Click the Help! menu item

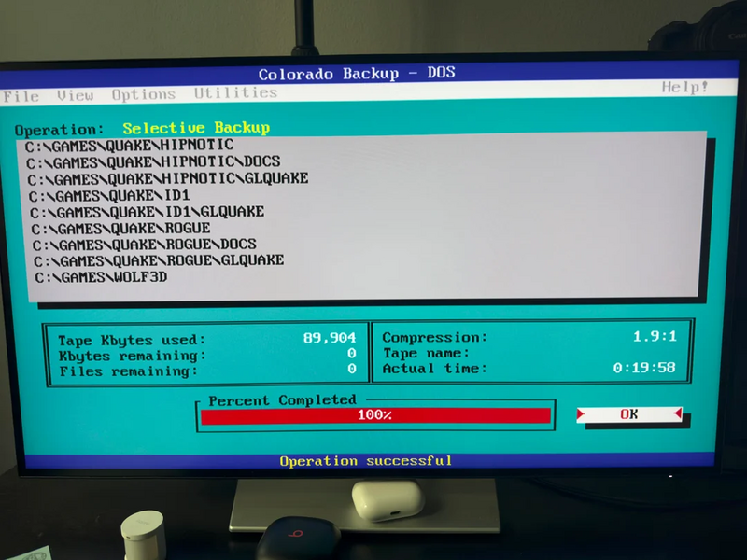[x=684, y=87]
